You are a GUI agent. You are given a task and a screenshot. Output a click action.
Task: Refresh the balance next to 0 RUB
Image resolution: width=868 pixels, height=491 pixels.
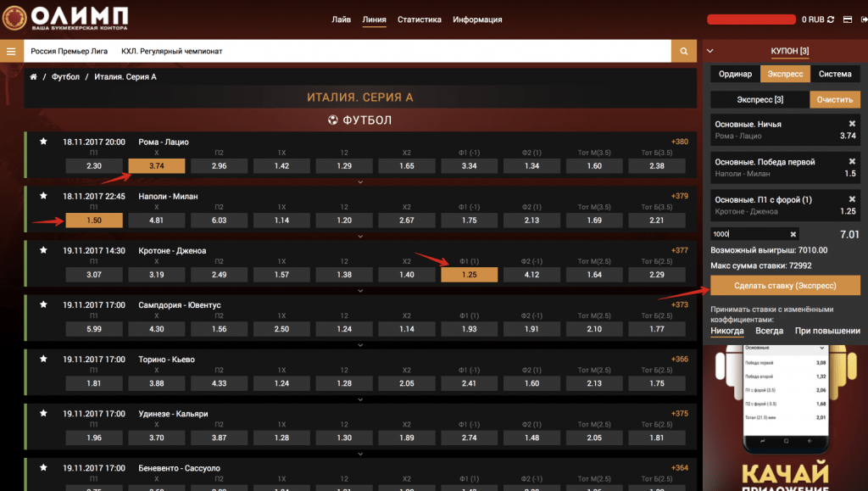832,20
